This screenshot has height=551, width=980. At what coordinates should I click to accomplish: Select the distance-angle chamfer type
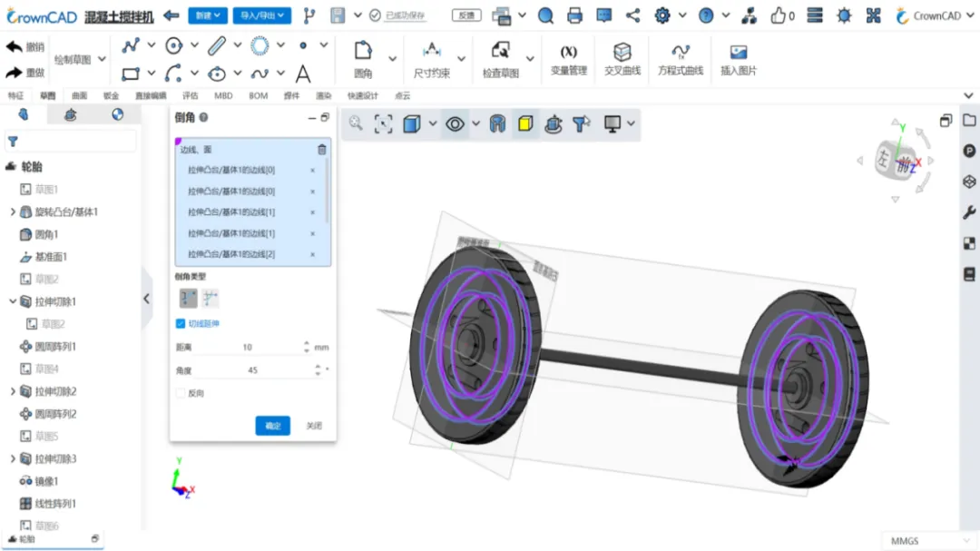tap(188, 298)
